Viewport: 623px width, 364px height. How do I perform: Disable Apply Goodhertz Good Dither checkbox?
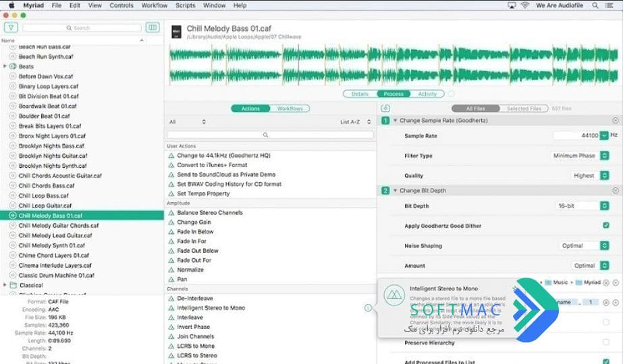pos(606,225)
